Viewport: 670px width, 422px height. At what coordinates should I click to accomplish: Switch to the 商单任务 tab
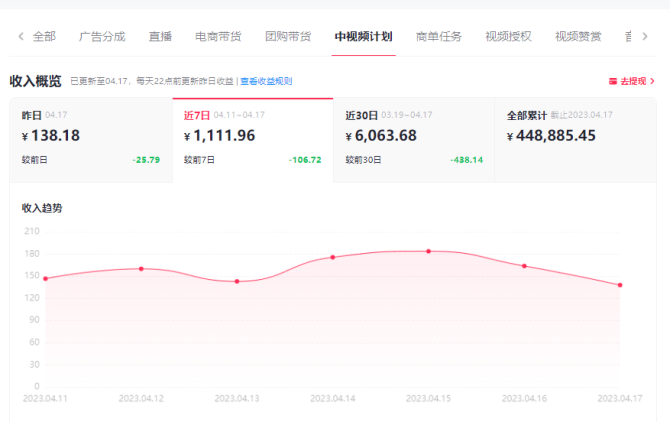439,37
